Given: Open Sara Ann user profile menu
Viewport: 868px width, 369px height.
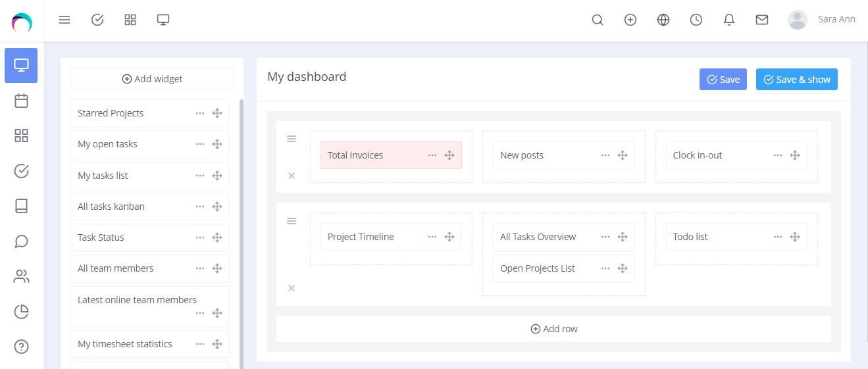Looking at the screenshot, I should point(822,20).
